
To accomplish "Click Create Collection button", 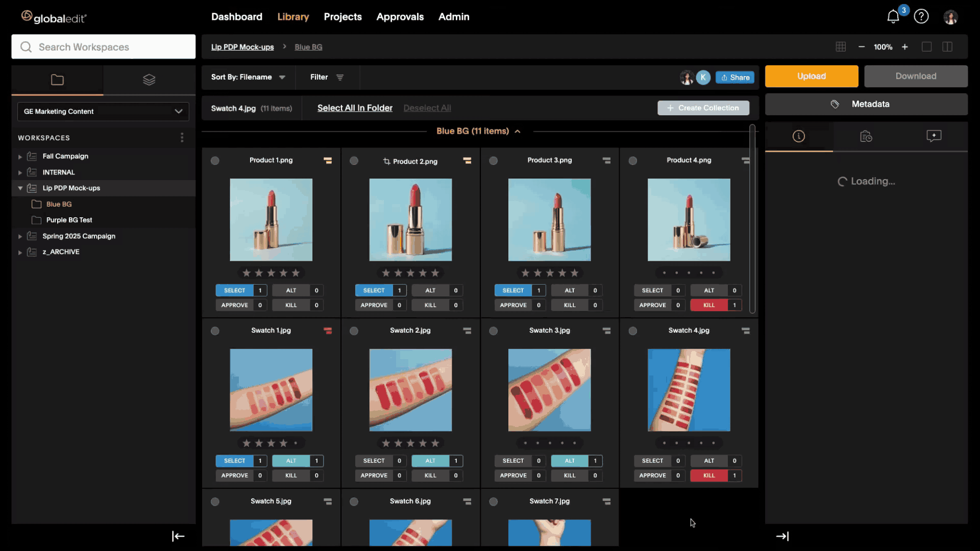I will tap(703, 108).
